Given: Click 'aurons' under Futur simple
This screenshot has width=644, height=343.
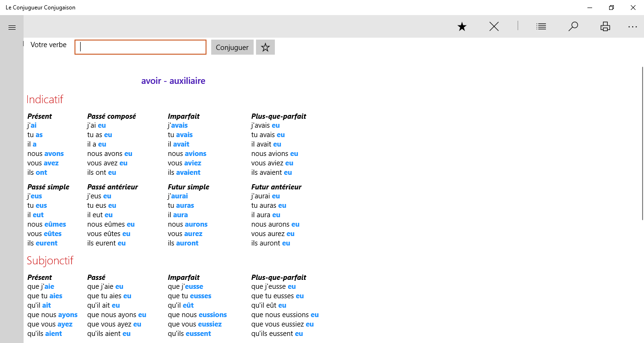Looking at the screenshot, I should pyautogui.click(x=196, y=224).
